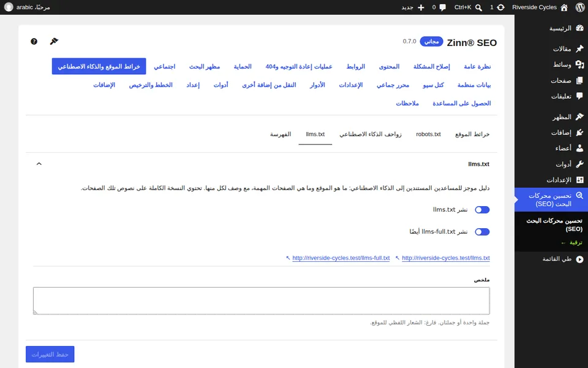Toggle نشر llms.txt switch
This screenshot has width=588, height=368.
coord(482,210)
